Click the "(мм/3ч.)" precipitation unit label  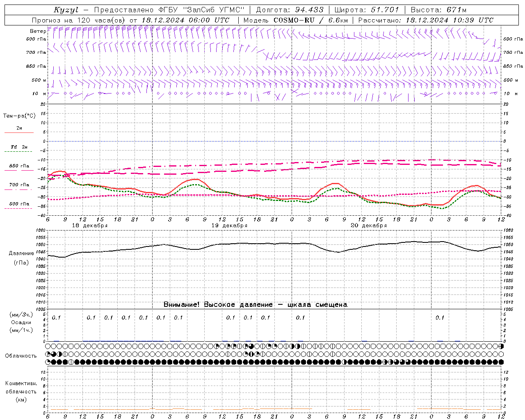pyautogui.click(x=21, y=315)
